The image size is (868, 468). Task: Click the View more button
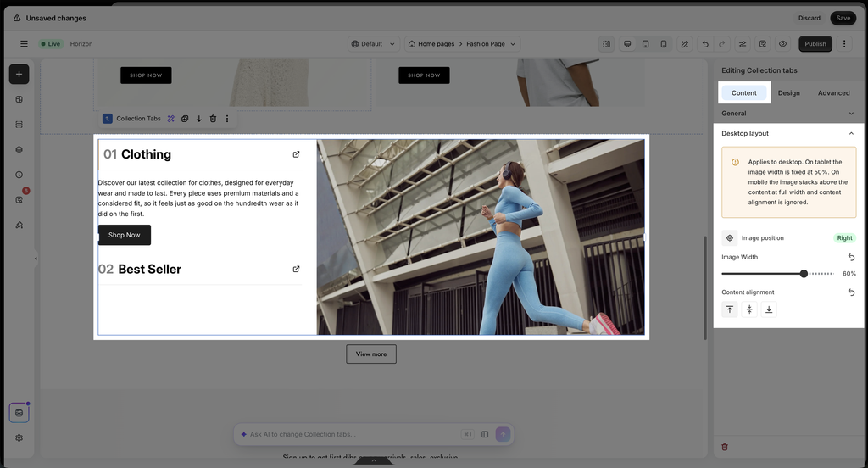click(371, 354)
